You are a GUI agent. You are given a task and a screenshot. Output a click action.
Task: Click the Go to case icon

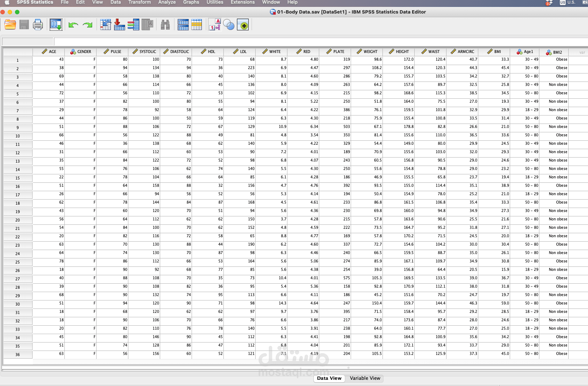pos(106,25)
